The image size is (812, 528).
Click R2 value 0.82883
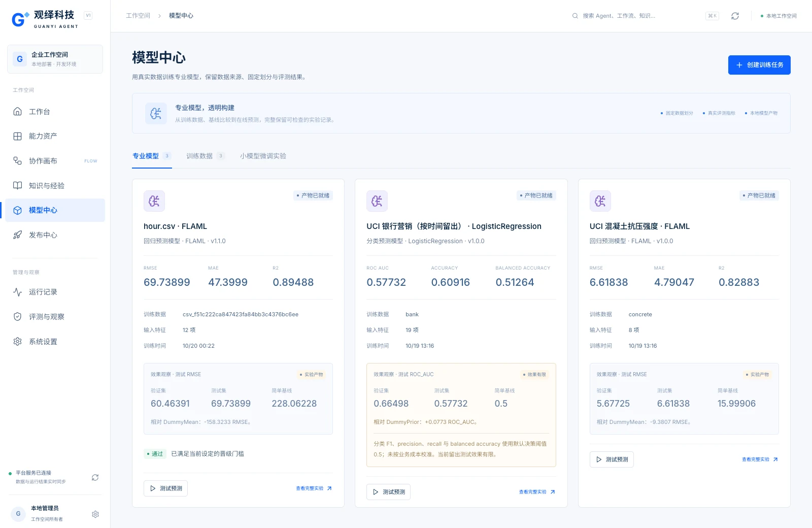click(x=739, y=282)
